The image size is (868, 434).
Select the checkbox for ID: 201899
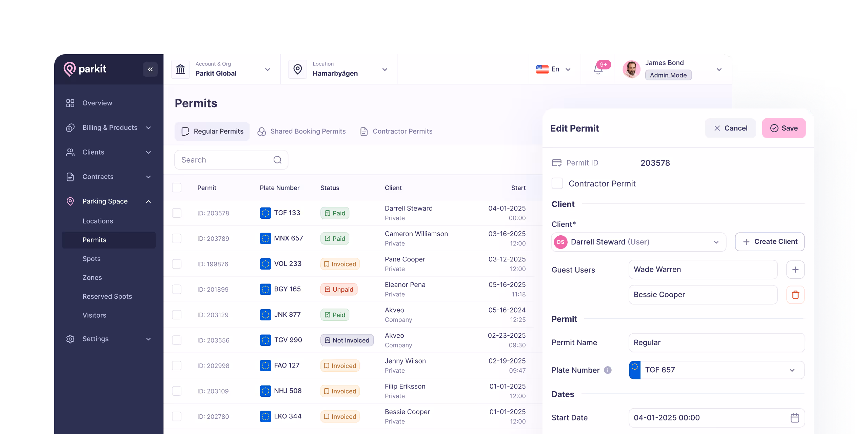[177, 289]
